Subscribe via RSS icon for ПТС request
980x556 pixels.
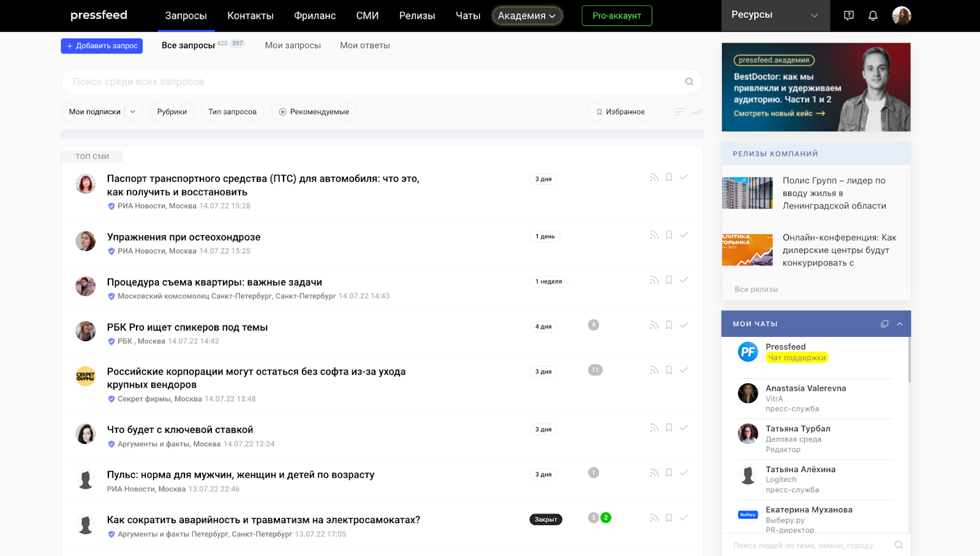654,178
